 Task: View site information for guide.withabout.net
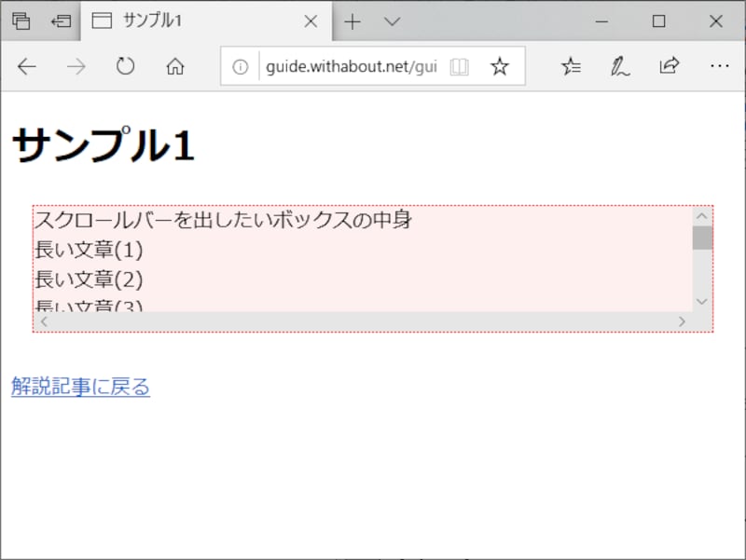pos(241,66)
